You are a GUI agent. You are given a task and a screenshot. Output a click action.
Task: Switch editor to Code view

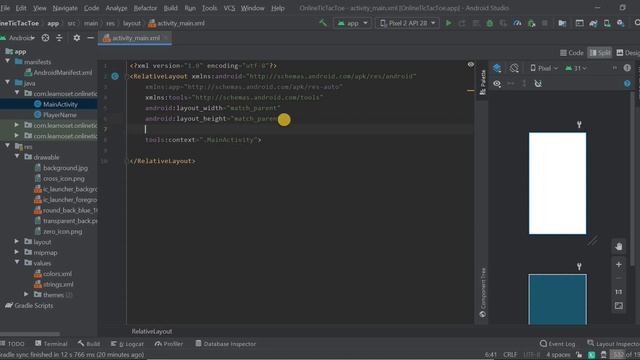[x=572, y=53]
